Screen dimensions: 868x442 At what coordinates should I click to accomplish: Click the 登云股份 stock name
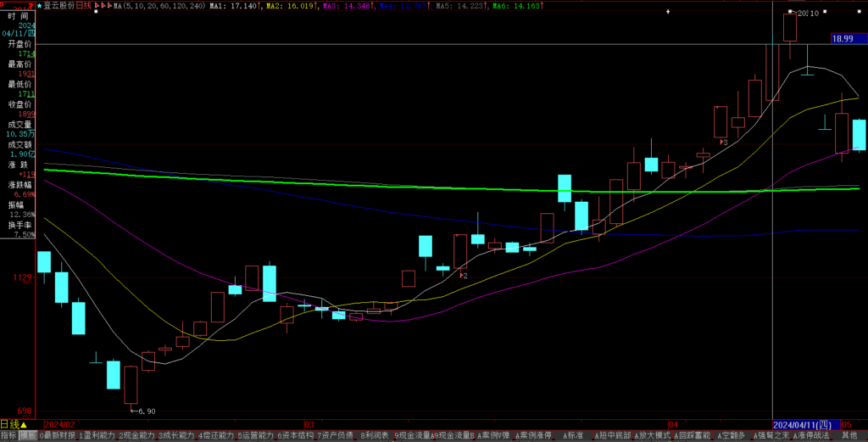pyautogui.click(x=58, y=5)
